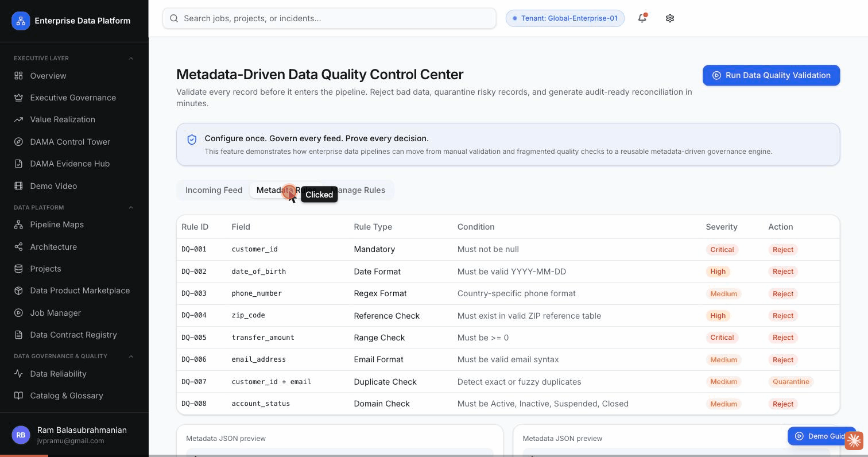Click 'Must exist in valid ZIP reference table'
The height and width of the screenshot is (457, 868).
529,316
